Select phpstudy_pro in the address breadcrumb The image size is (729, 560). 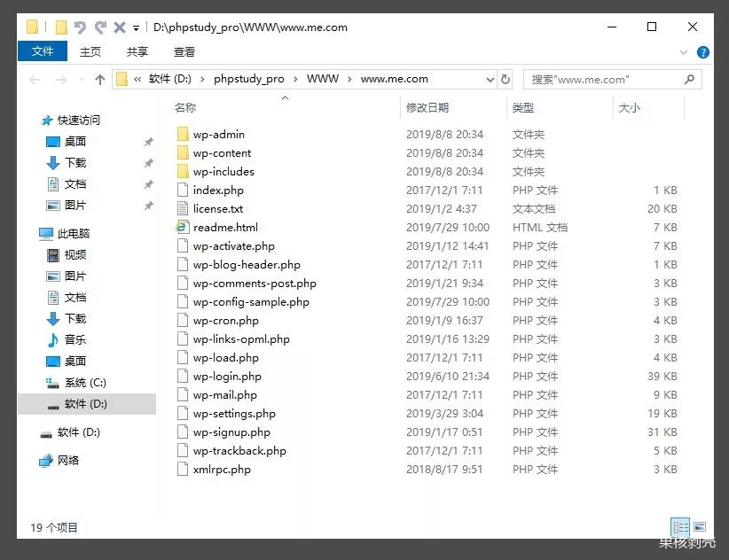pos(248,79)
